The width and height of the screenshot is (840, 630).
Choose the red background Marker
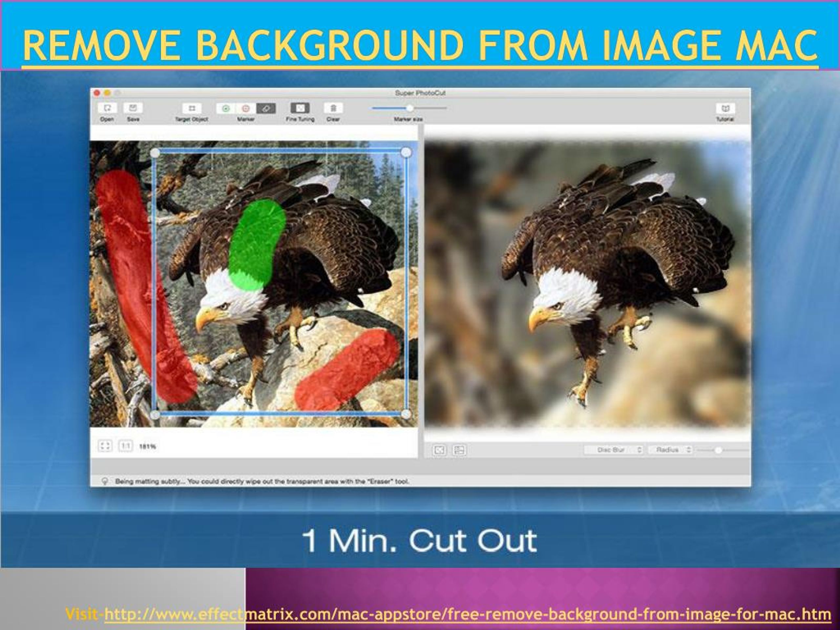246,108
